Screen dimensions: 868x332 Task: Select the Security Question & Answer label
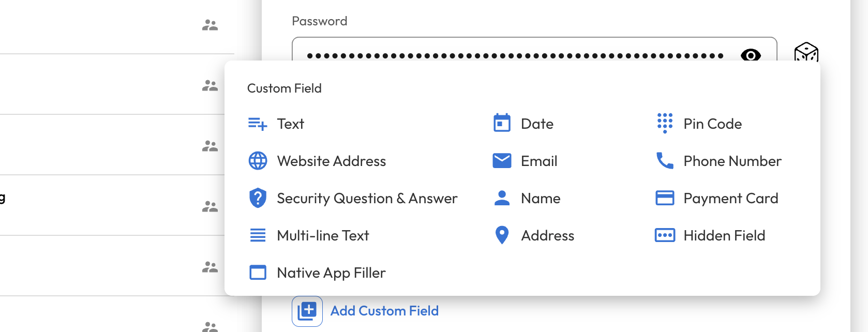tap(367, 199)
